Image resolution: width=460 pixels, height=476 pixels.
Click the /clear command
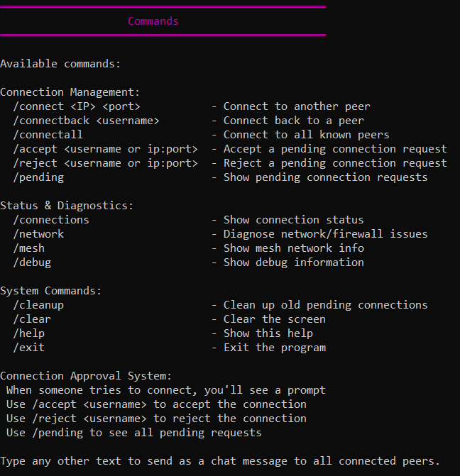pyautogui.click(x=32, y=319)
